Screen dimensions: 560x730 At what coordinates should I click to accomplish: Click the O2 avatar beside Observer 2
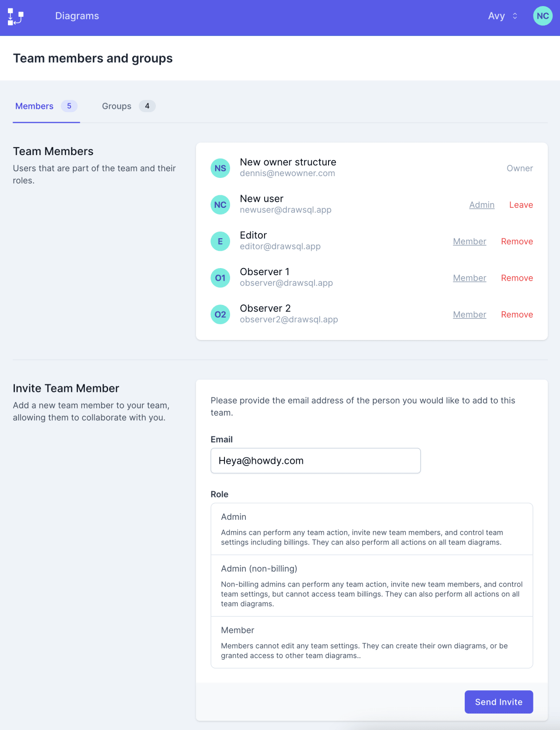(220, 314)
